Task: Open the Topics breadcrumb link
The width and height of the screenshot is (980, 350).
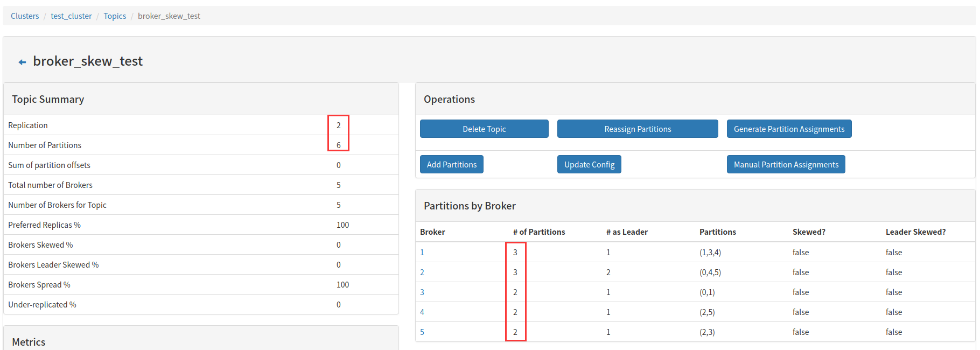Action: 115,16
